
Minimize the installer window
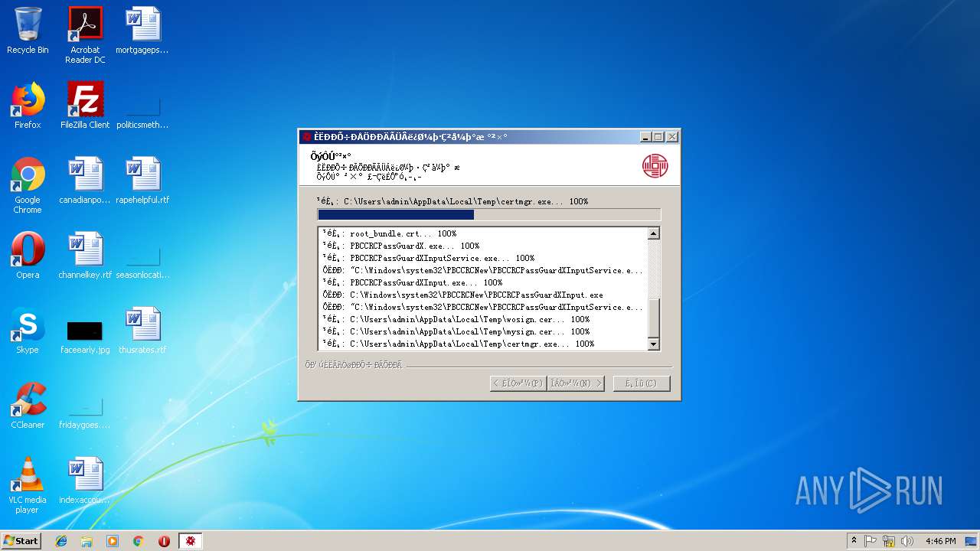pos(645,137)
